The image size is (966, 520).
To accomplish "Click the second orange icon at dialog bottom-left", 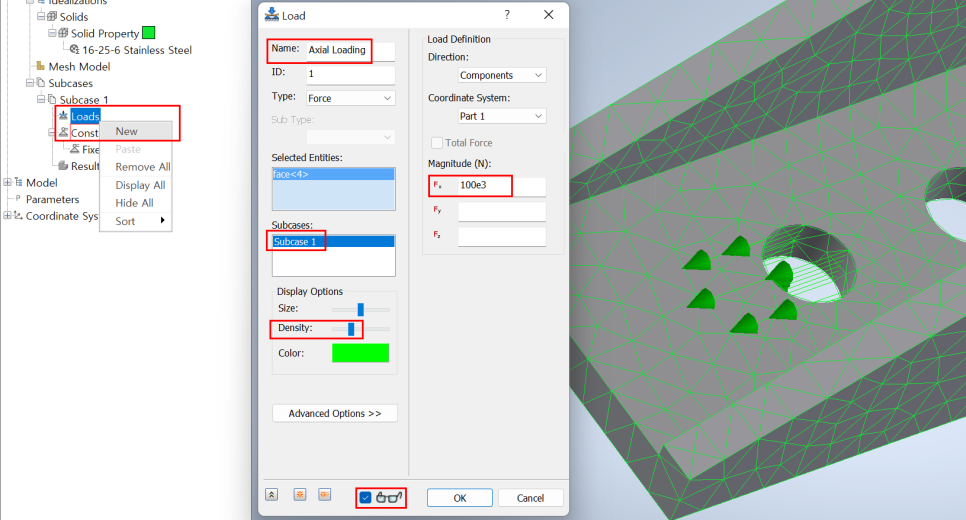I will pyautogui.click(x=299, y=495).
